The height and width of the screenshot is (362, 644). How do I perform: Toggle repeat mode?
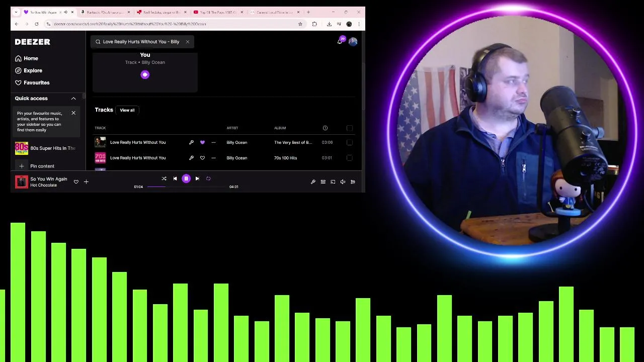(208, 178)
